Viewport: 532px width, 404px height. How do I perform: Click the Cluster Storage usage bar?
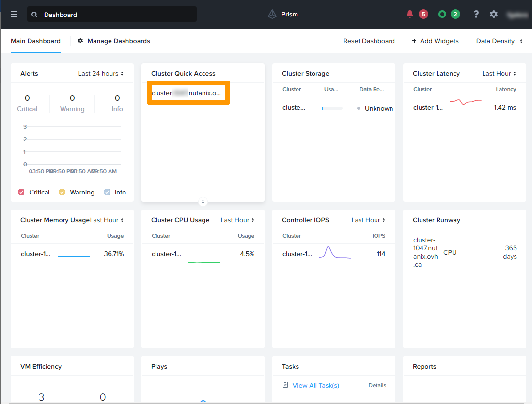(332, 108)
